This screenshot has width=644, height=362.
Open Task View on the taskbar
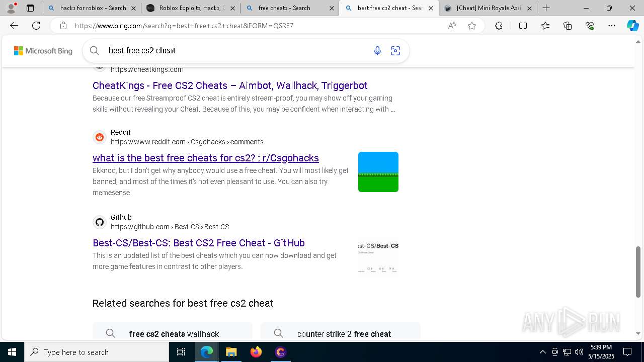tap(181, 352)
